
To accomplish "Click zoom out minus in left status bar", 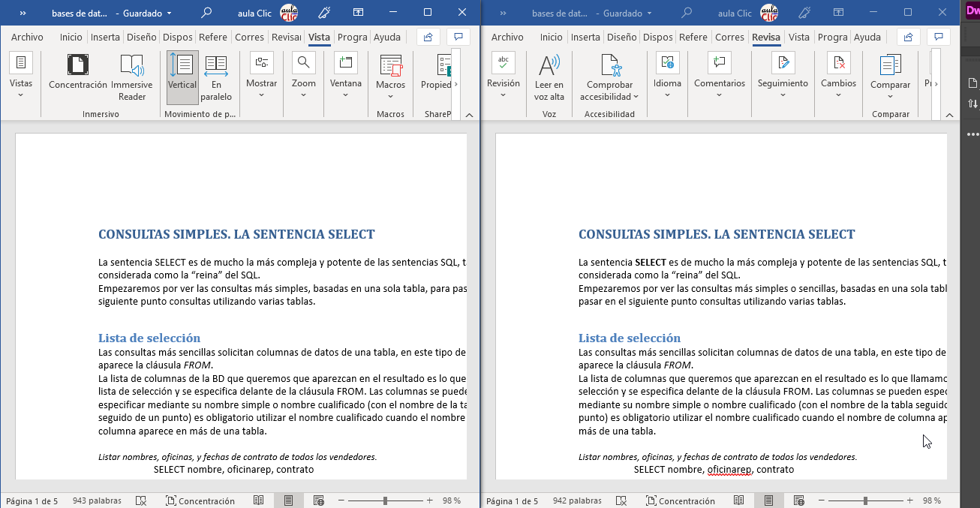I will 341,500.
